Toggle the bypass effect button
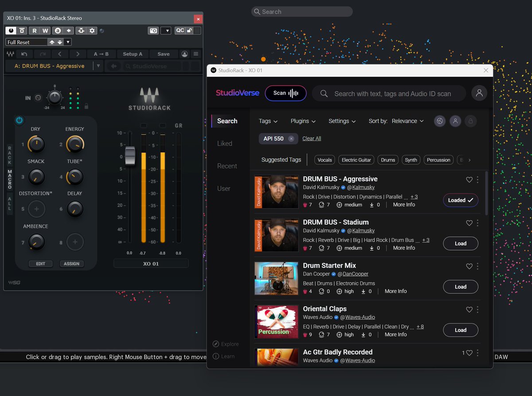Viewport: 532px width, 396px height. click(x=21, y=31)
